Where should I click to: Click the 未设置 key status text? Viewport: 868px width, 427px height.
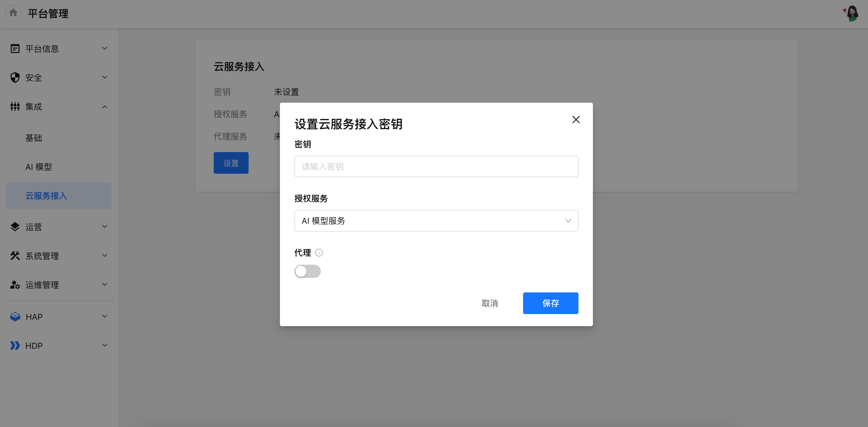(x=287, y=92)
